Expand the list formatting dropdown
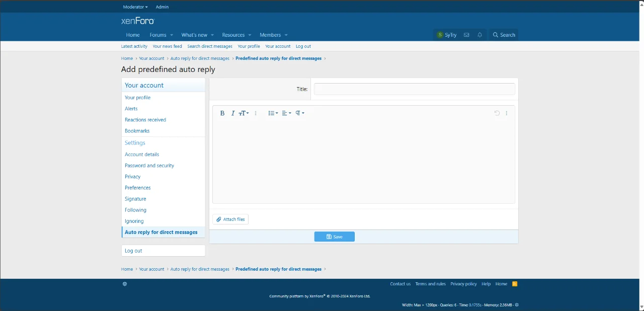This screenshot has height=311, width=644. (x=273, y=113)
